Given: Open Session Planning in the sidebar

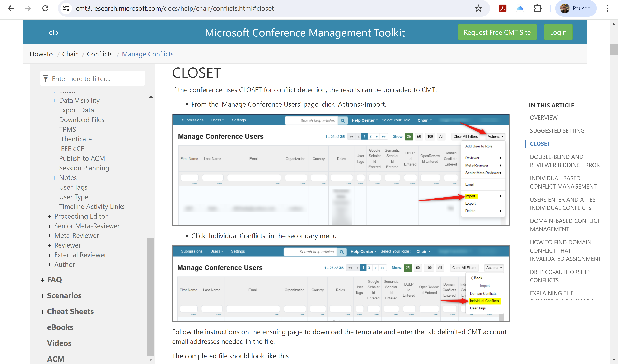Looking at the screenshot, I should [x=84, y=168].
